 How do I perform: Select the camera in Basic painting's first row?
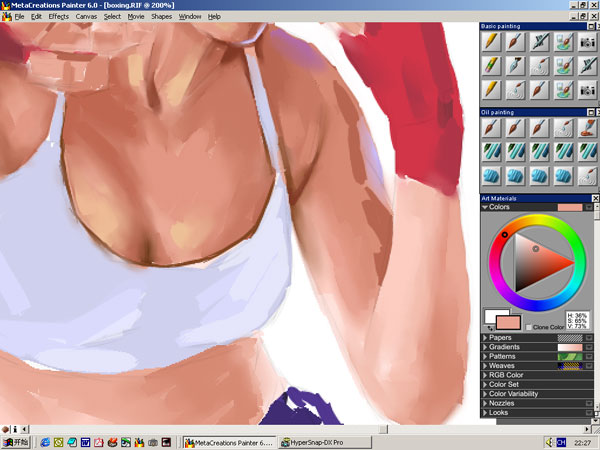(x=587, y=42)
